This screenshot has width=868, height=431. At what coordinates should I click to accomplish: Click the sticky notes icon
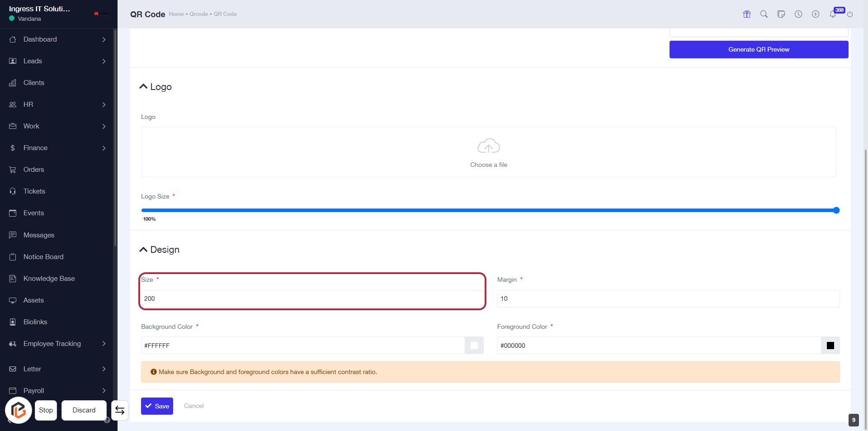pos(781,14)
